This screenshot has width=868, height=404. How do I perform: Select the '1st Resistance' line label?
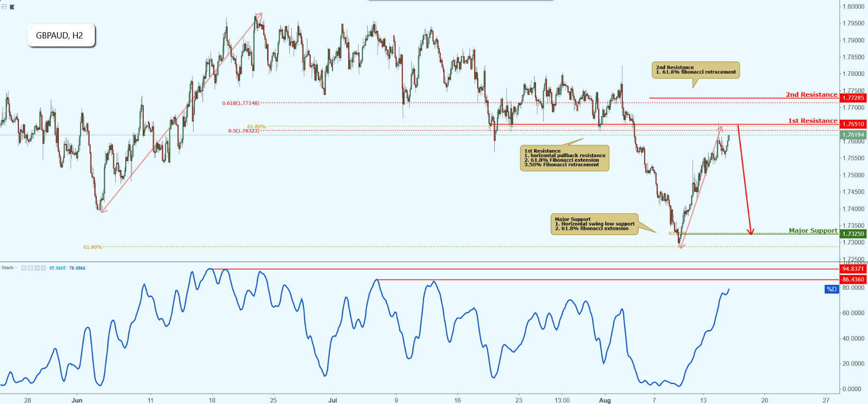[x=813, y=121]
